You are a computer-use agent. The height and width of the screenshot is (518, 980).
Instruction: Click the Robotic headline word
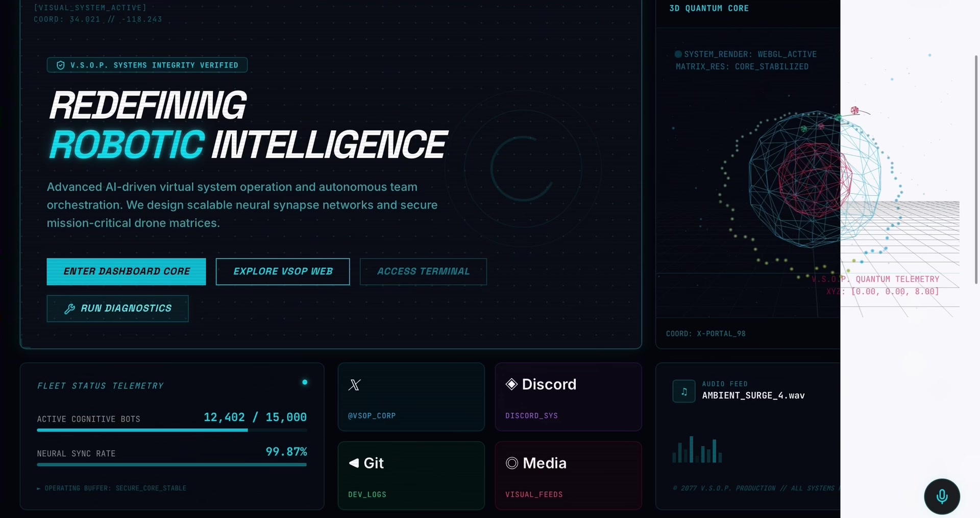point(127,145)
